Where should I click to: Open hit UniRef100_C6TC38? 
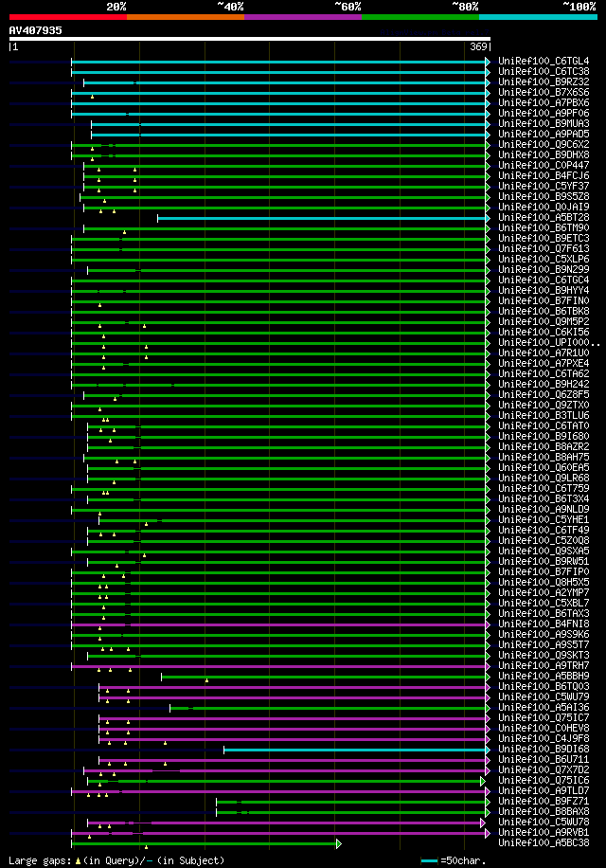[544, 71]
